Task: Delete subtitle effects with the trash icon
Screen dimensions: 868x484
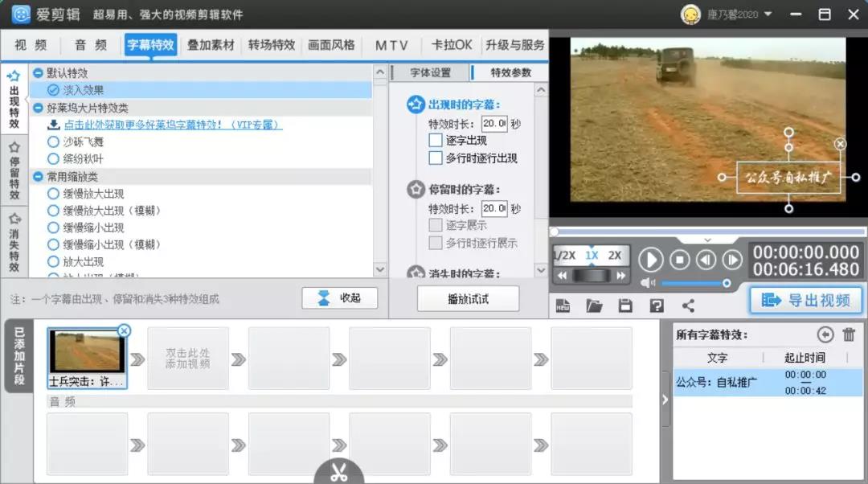Action: [x=850, y=334]
